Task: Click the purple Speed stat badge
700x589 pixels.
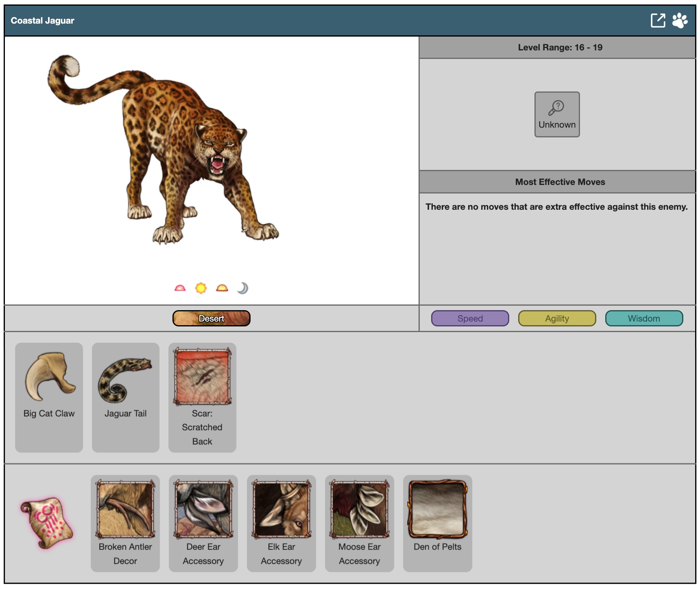Action: coord(470,318)
